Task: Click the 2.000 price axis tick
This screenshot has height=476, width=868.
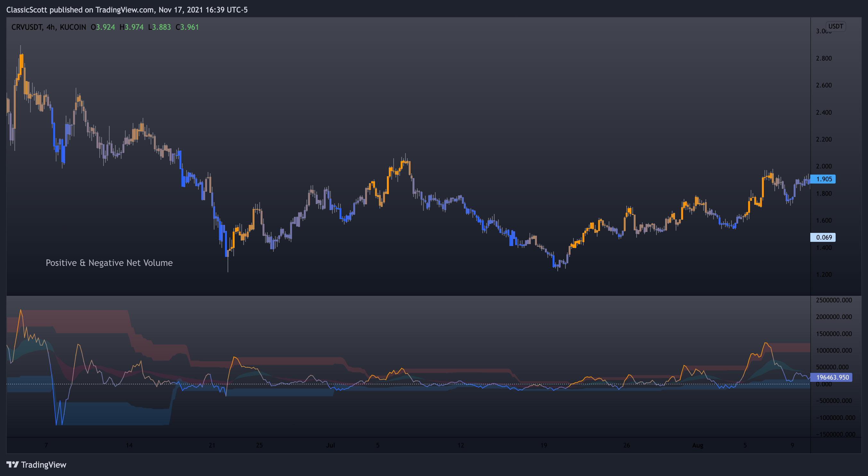Action: pyautogui.click(x=823, y=166)
